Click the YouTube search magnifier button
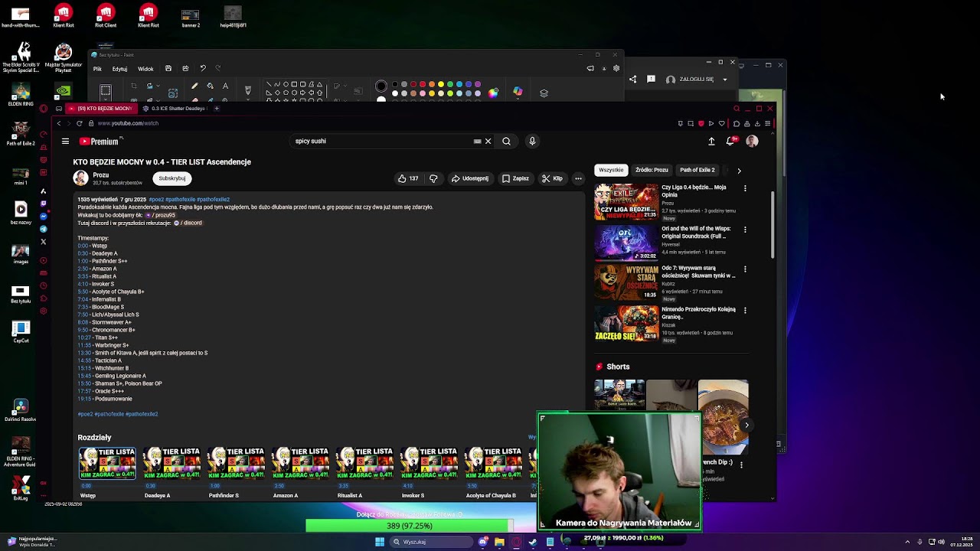980x551 pixels. click(506, 141)
